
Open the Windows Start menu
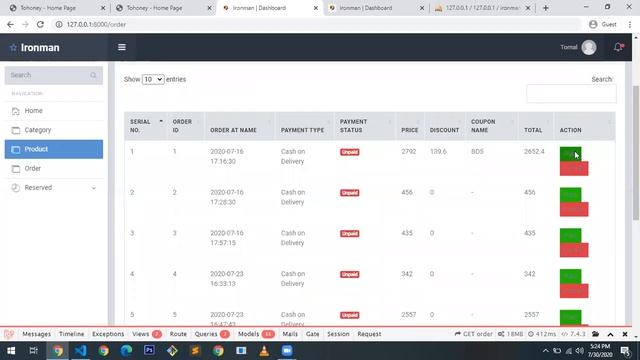click(11, 351)
